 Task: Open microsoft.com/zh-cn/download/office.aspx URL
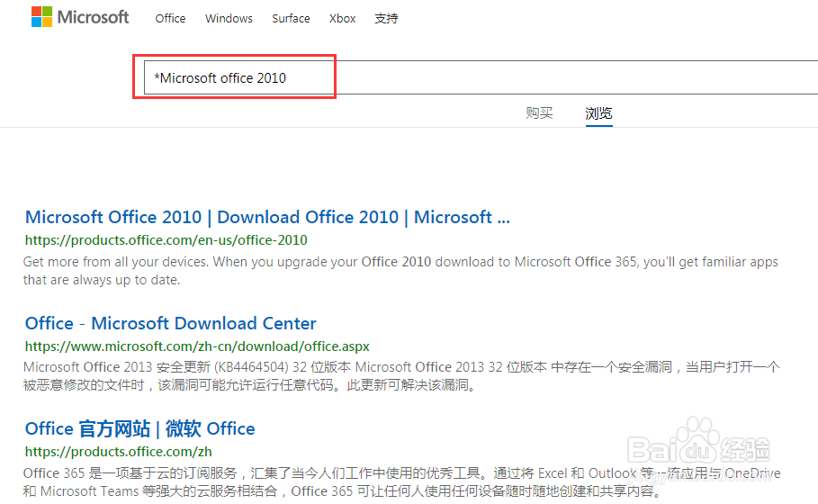click(197, 346)
